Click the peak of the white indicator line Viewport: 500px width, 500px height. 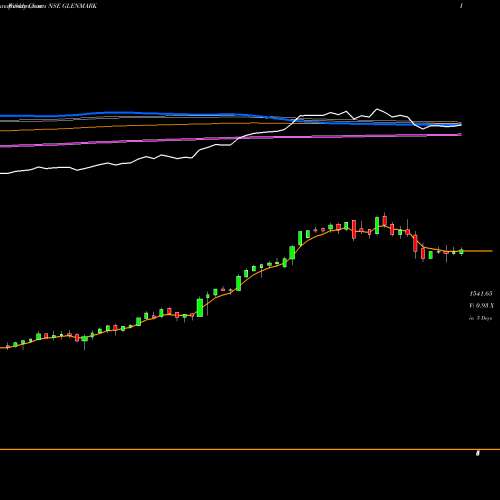click(377, 109)
